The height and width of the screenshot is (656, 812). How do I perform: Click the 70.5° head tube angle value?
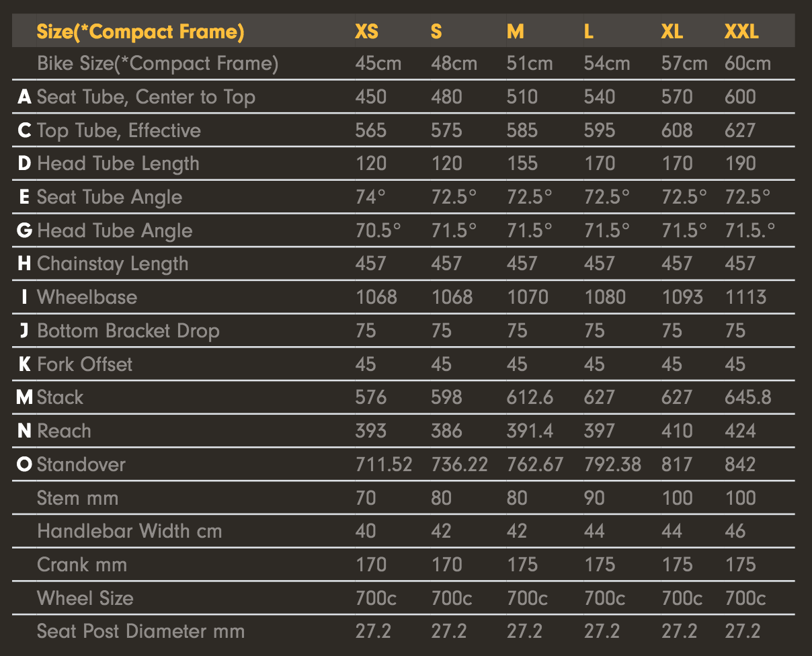[378, 231]
